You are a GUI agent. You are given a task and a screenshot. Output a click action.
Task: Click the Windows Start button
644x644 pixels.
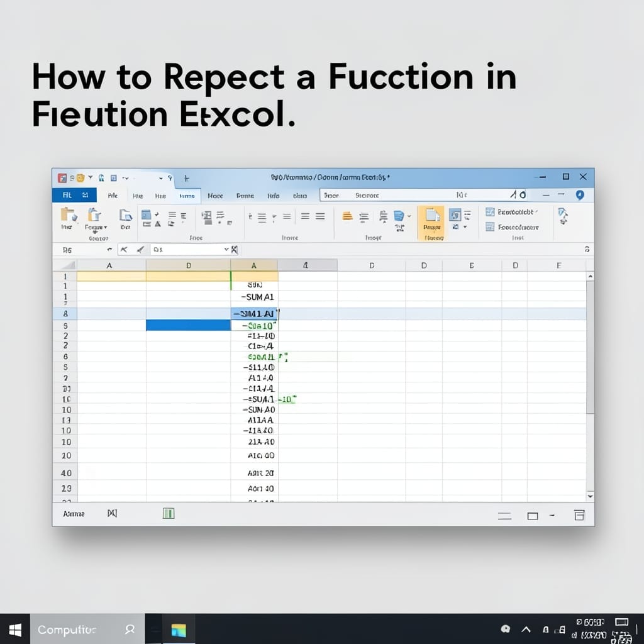(x=15, y=629)
